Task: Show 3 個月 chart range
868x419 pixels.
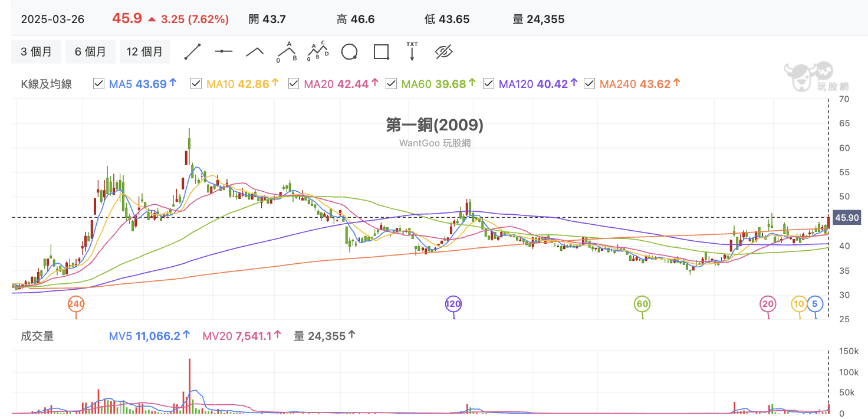Action: click(x=37, y=52)
